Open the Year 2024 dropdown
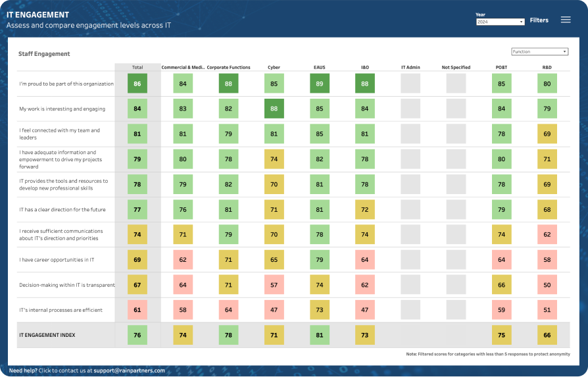 point(500,22)
